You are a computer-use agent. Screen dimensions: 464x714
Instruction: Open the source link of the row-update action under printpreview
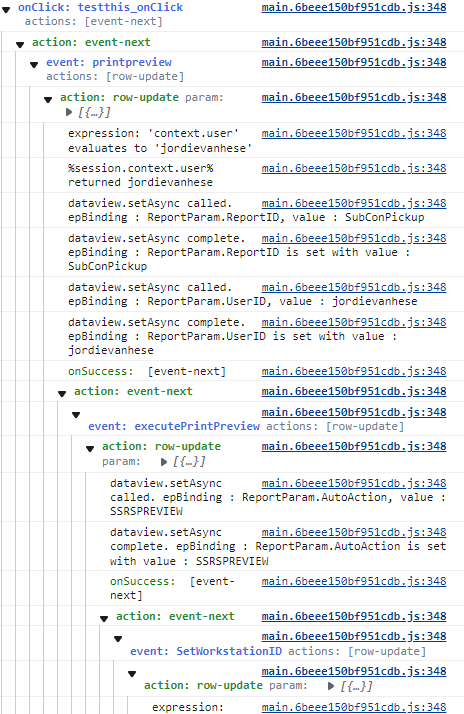pos(354,97)
